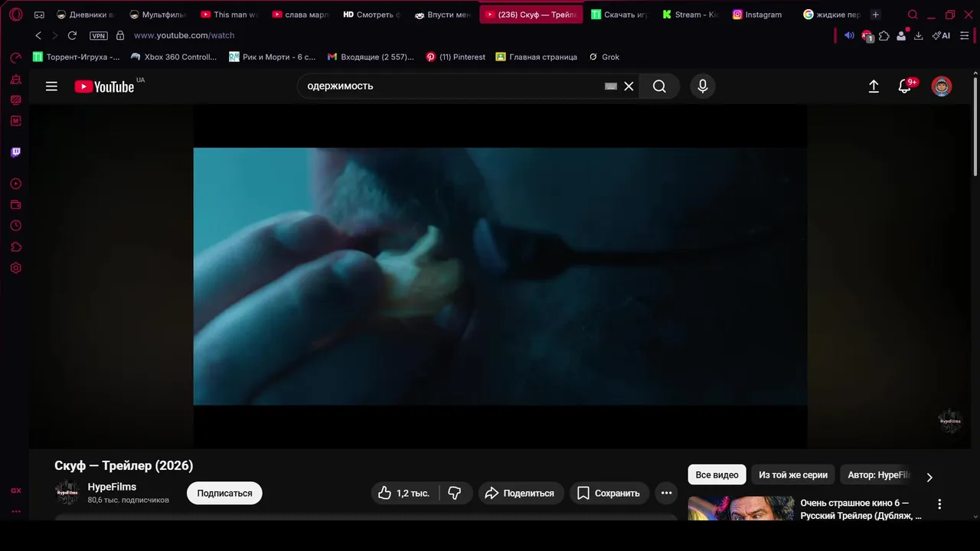Open the video's three-dot more actions
This screenshot has width=980, height=551.
tap(666, 493)
